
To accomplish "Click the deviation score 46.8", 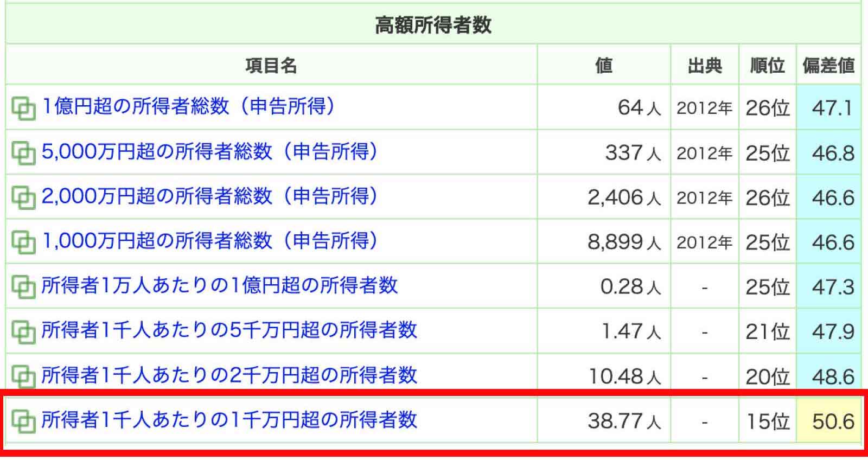I will point(833,153).
